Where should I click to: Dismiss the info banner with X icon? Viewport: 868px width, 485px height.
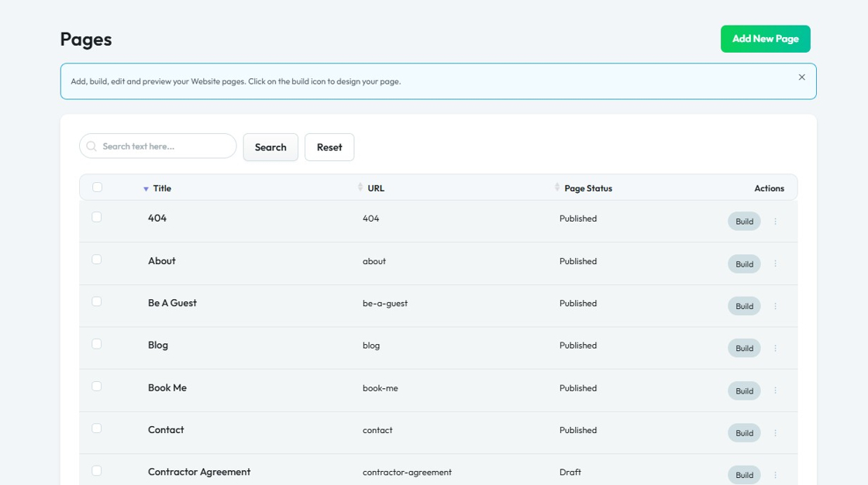[801, 77]
